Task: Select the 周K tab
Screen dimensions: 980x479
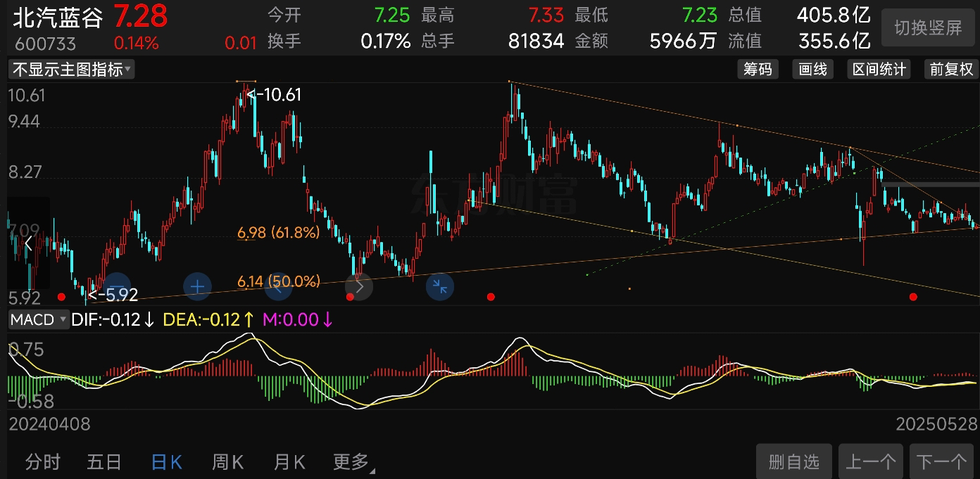Action: [x=227, y=462]
